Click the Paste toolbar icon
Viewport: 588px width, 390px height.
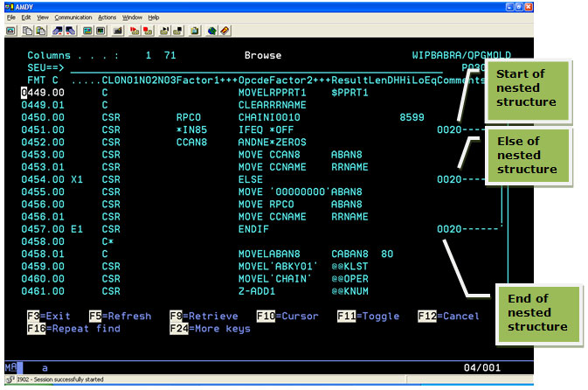point(40,31)
